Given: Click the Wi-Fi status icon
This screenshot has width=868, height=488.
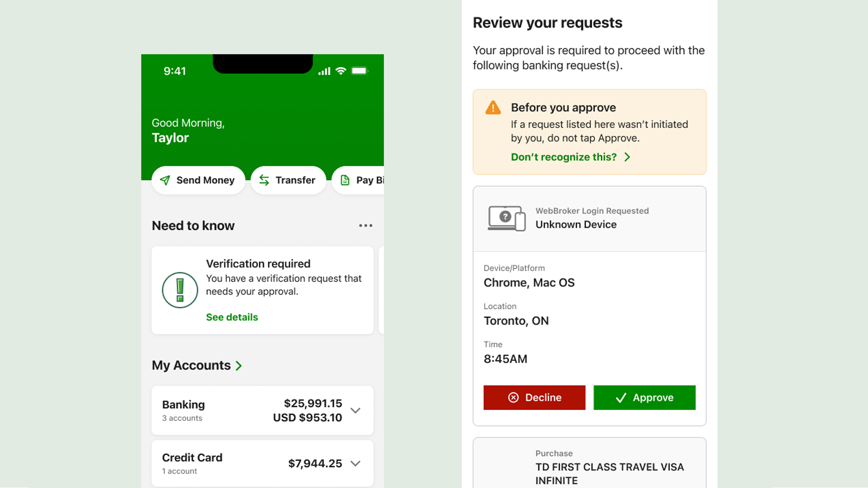Looking at the screenshot, I should [x=341, y=71].
